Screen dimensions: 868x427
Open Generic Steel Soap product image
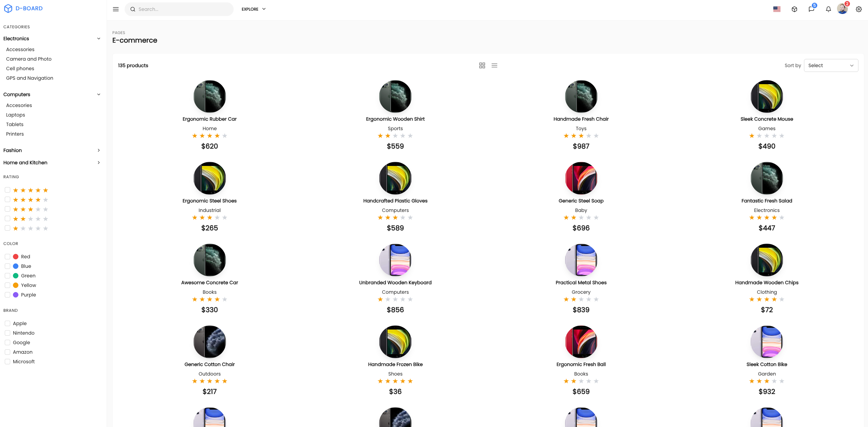[581, 178]
